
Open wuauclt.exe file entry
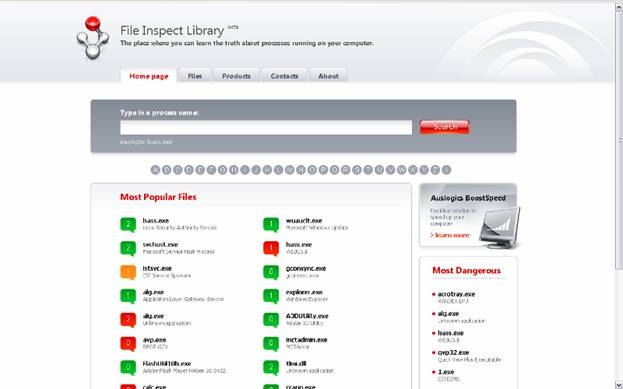coord(304,221)
